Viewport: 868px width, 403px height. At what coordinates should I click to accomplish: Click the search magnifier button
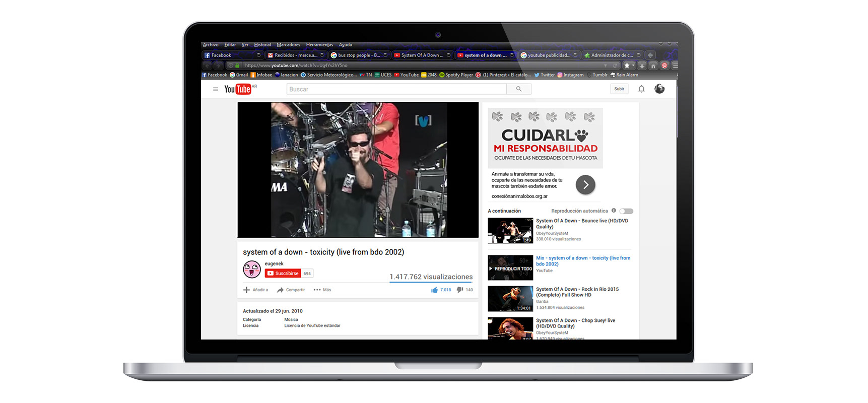click(519, 89)
